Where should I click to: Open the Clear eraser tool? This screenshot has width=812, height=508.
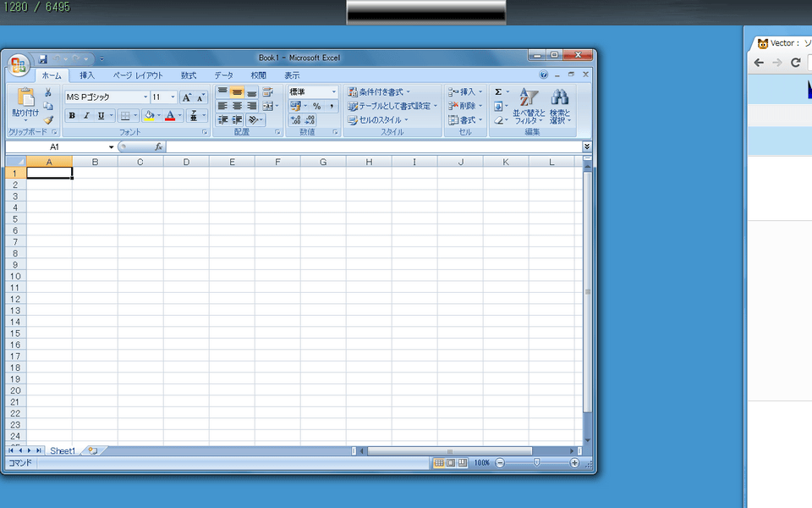(x=498, y=120)
